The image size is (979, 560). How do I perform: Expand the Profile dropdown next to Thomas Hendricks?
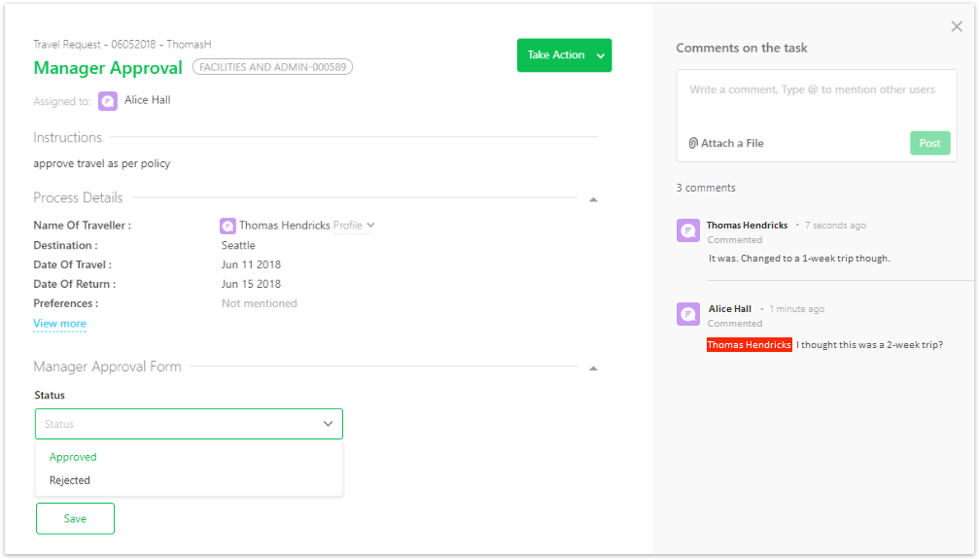coord(354,226)
